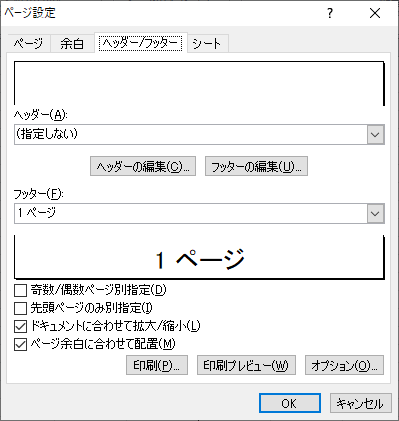This screenshot has height=421, width=399.
Task: Uncheck ドキュメントに合わせて拡大/縮小
Action: click(20, 326)
